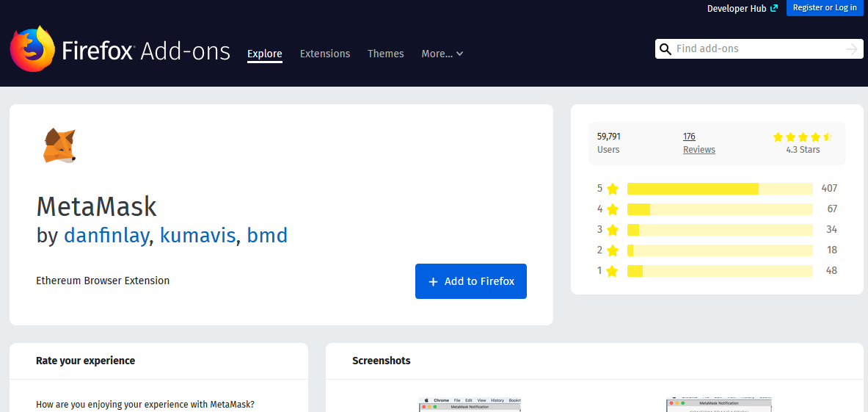Click the 407 five-star count

tap(829, 189)
